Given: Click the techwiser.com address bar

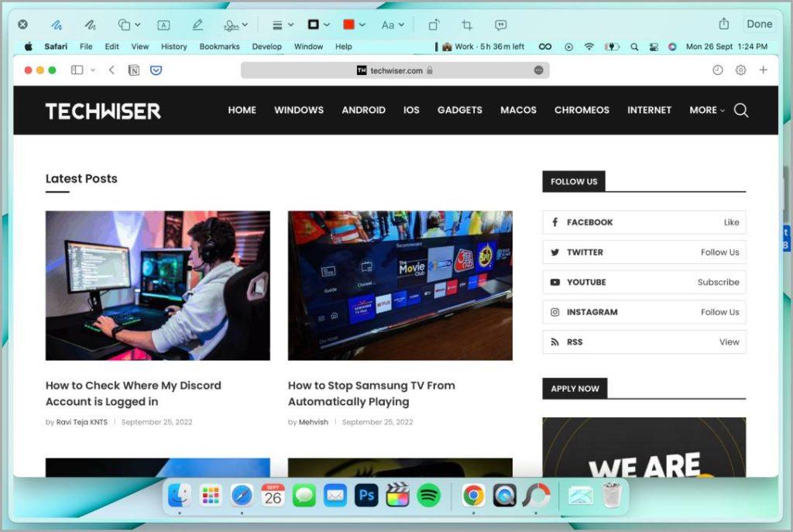Looking at the screenshot, I should [395, 70].
